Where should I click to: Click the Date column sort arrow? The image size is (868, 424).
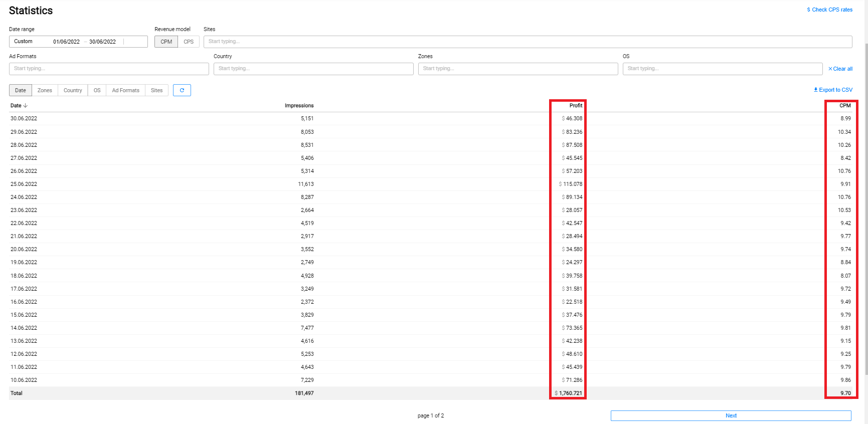26,106
